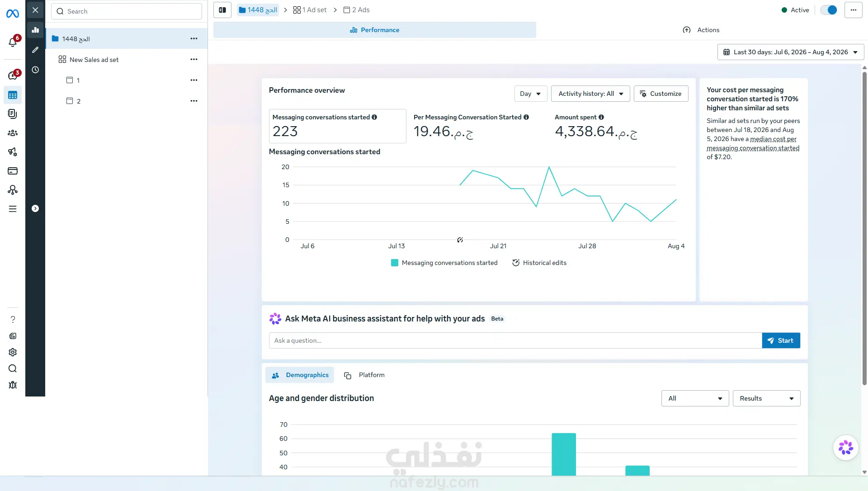Image resolution: width=868 pixels, height=491 pixels.
Task: Open the Meta logo home menu
Action: click(x=13, y=14)
